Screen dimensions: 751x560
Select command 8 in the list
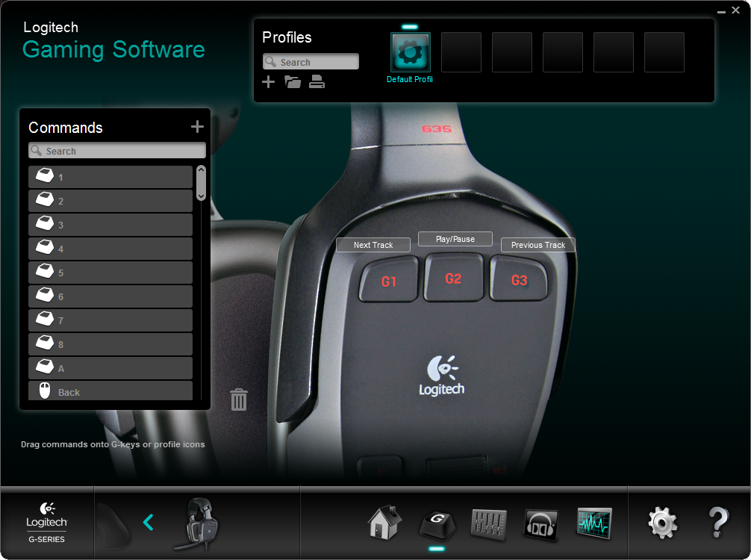[110, 344]
